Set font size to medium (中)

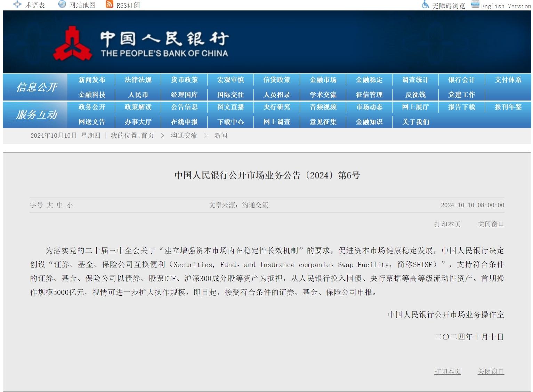tap(60, 205)
